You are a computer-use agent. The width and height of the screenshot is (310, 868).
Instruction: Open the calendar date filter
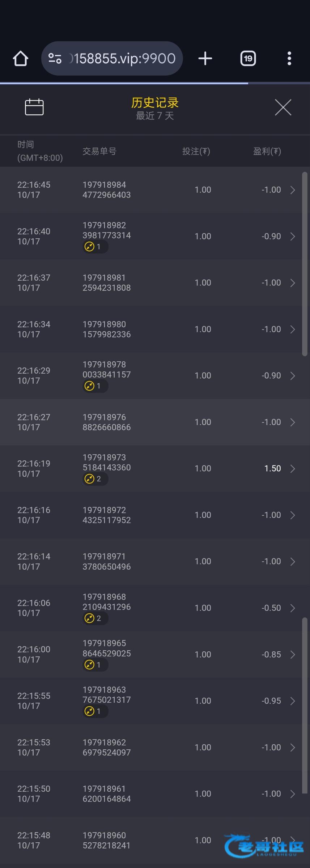(x=34, y=107)
